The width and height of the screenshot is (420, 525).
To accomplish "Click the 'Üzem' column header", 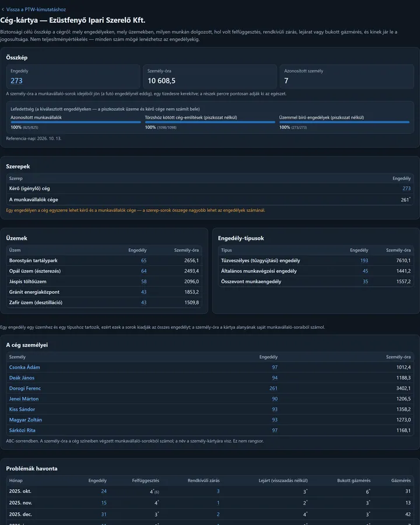I will click(15, 250).
